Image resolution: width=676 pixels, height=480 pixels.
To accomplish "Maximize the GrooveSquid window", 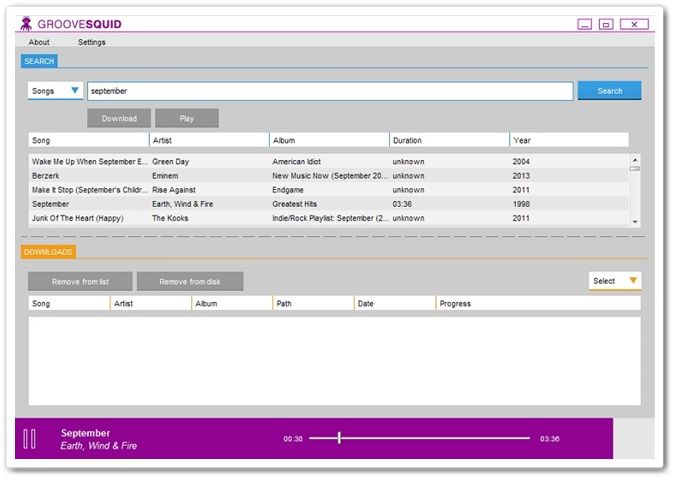I will 606,24.
